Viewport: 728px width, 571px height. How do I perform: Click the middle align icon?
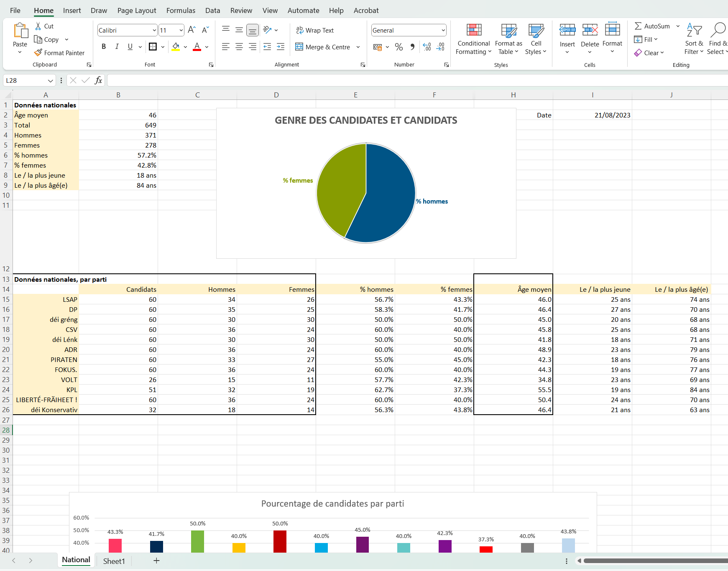pos(239,30)
